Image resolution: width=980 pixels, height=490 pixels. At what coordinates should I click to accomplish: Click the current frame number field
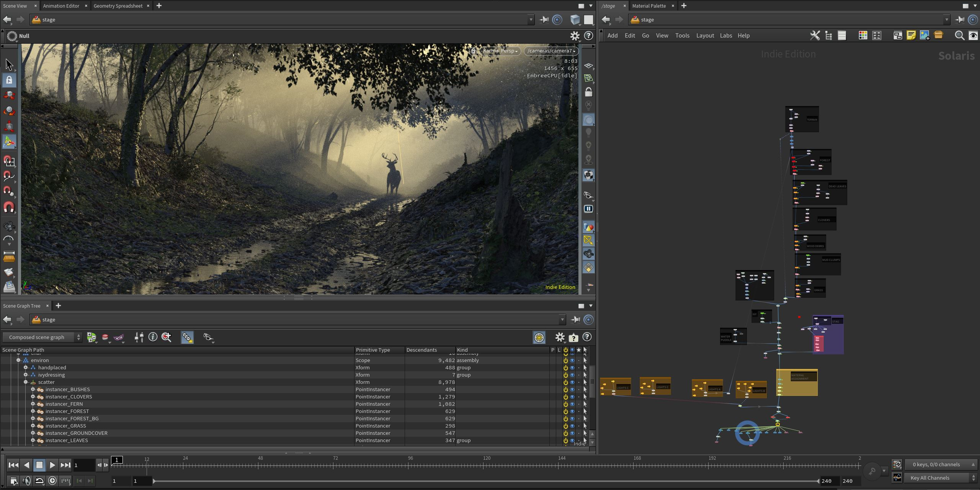tap(84, 465)
